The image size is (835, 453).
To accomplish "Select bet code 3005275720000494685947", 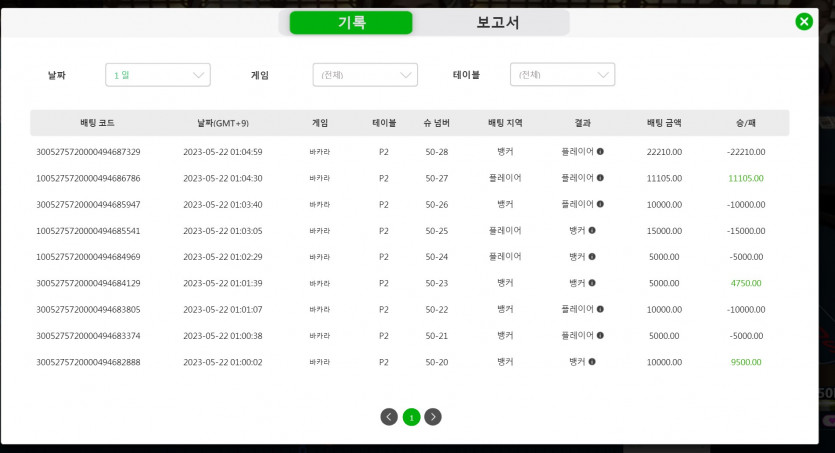I will coord(88,204).
